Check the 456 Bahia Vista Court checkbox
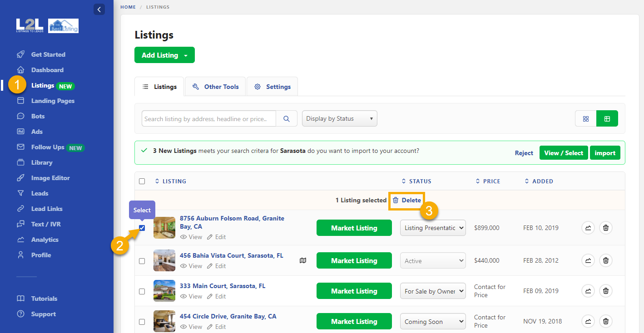Viewport: 644px width, 333px height. coord(142,260)
